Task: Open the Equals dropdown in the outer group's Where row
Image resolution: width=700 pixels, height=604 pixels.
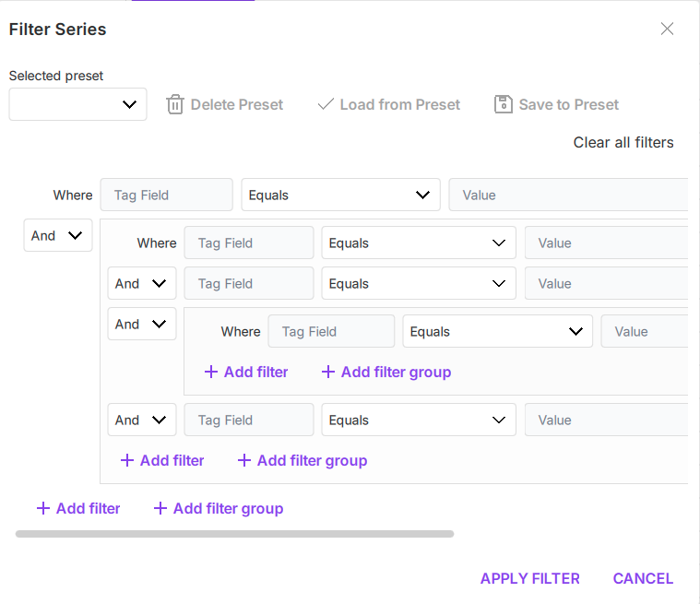Action: 419,243
